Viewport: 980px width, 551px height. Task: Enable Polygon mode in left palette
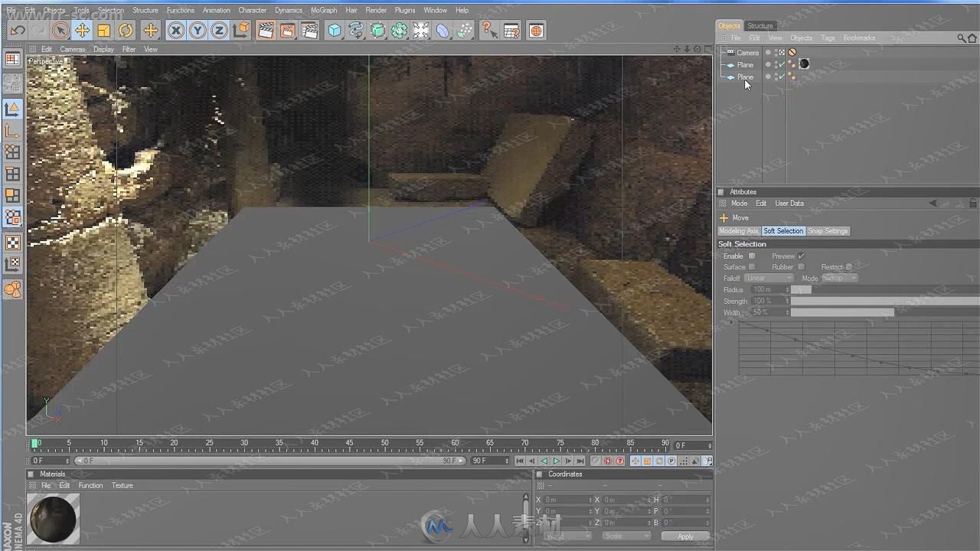[12, 196]
